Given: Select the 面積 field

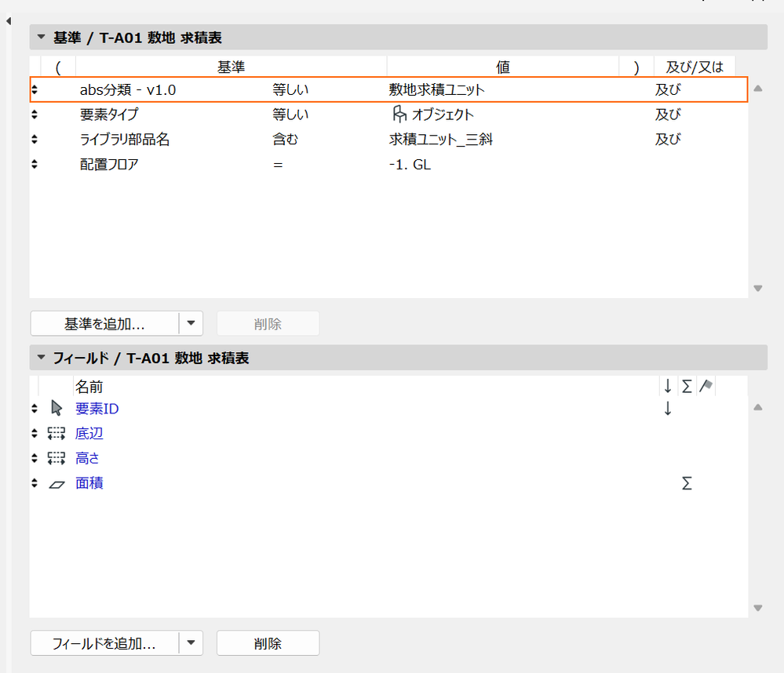Looking at the screenshot, I should (89, 482).
